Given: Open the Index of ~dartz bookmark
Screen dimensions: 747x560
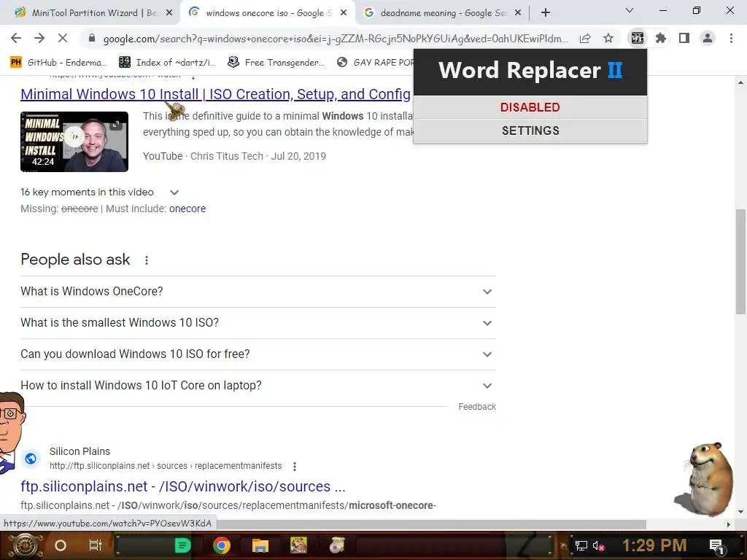Looking at the screenshot, I should 168,63.
